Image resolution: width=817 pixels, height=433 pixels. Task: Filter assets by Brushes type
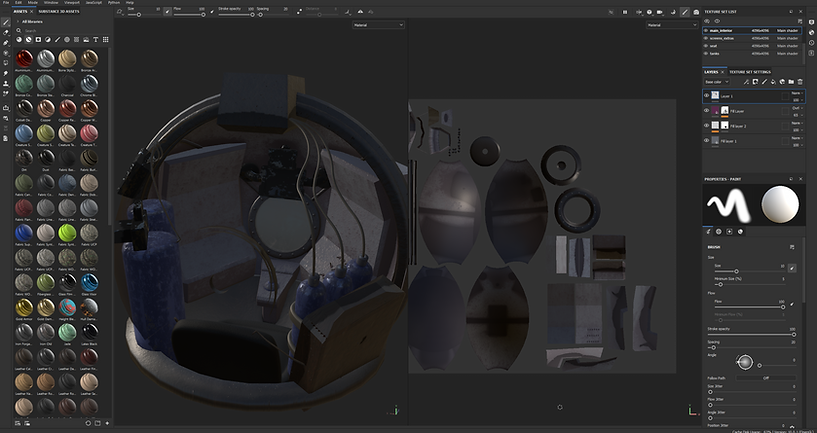coord(57,40)
